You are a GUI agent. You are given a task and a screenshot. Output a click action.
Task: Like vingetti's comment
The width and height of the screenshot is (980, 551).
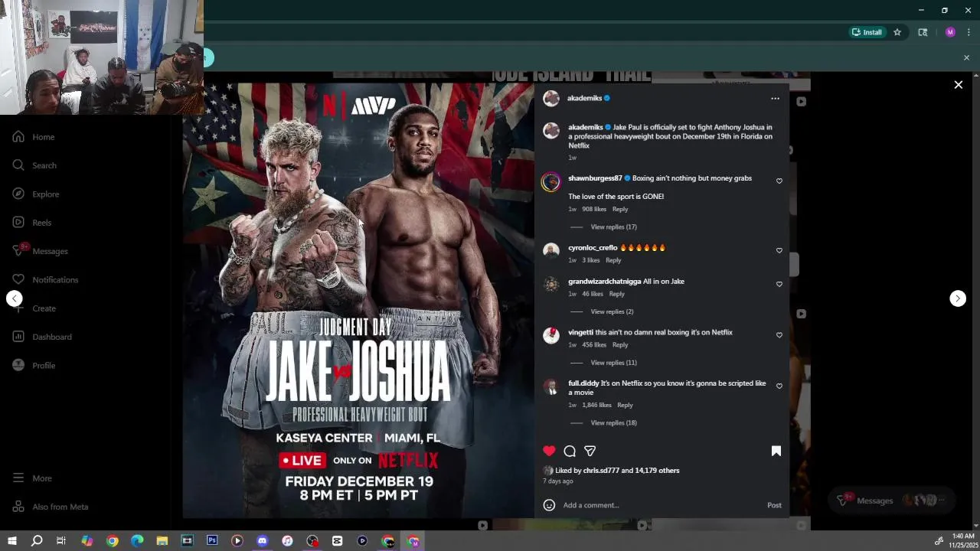tap(779, 335)
